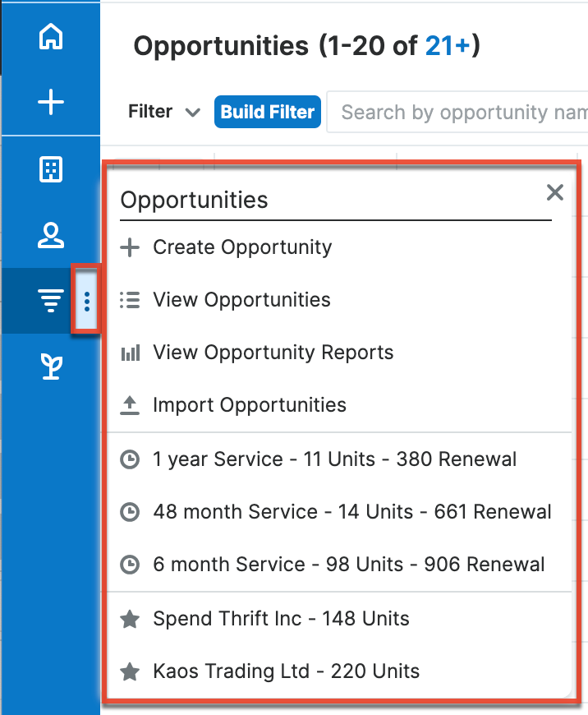Open recent item 48 month Service - 661 Renewal

coord(351,511)
